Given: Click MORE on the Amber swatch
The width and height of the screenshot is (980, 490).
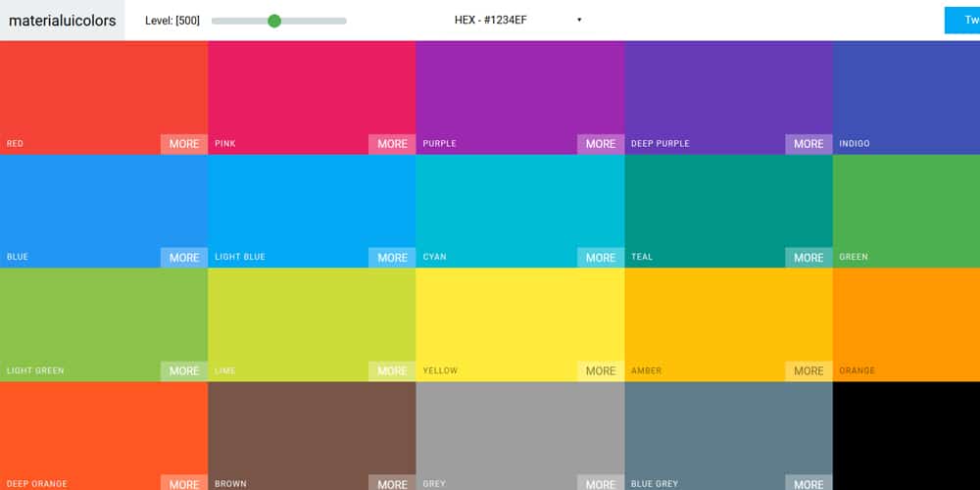Looking at the screenshot, I should click(808, 371).
